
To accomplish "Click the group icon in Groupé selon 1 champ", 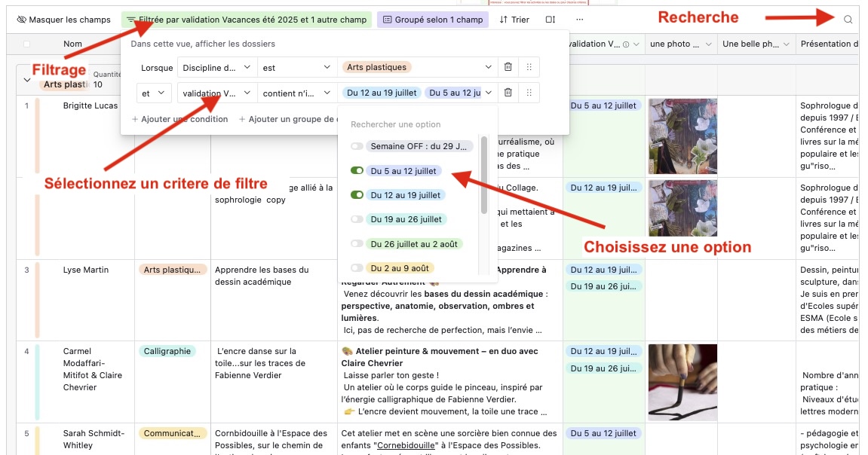I will [388, 20].
